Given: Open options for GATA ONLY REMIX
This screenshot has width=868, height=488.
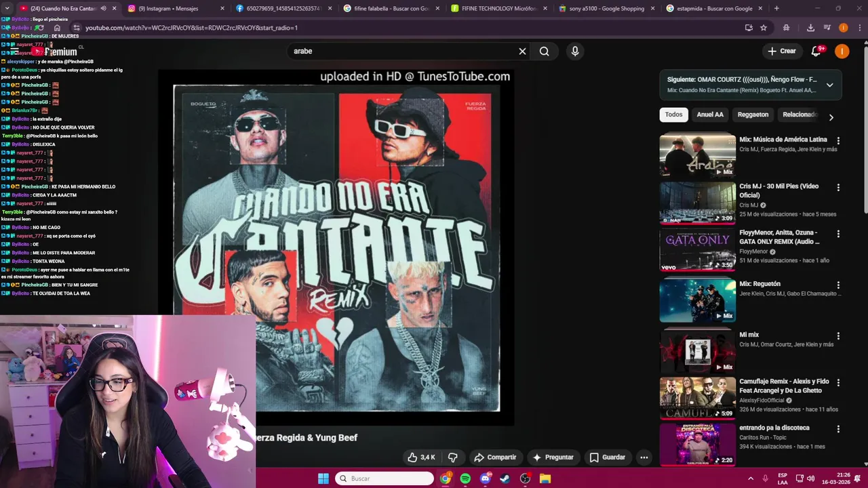Looking at the screenshot, I should 838,234.
